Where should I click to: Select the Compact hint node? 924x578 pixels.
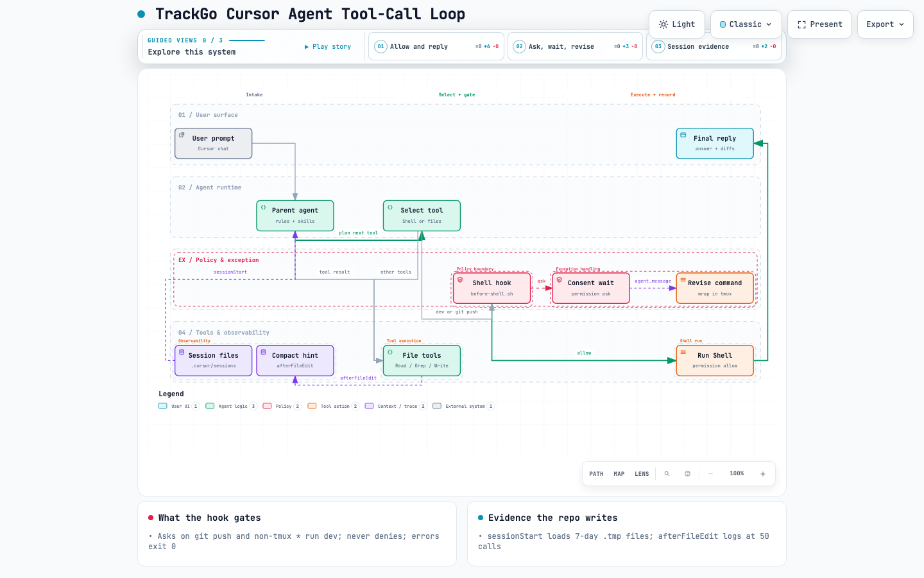(x=295, y=360)
